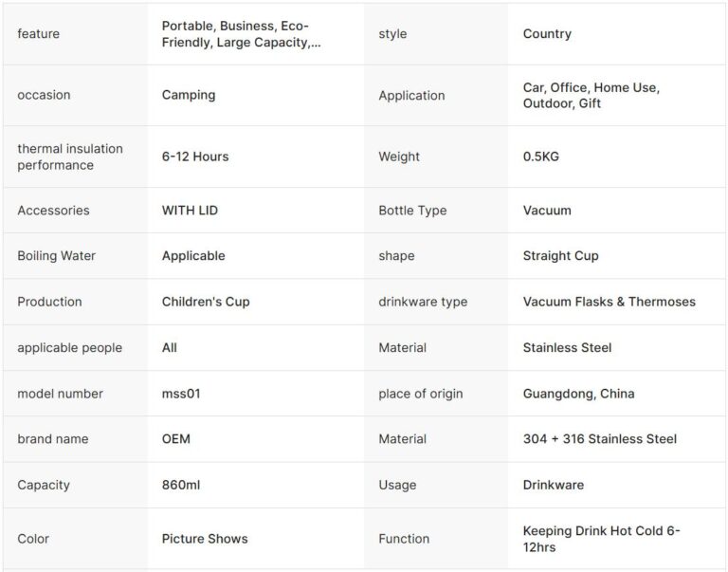This screenshot has width=728, height=572.
Task: Select the "Vacuum Flasks & Thermoses" value
Action: point(609,302)
